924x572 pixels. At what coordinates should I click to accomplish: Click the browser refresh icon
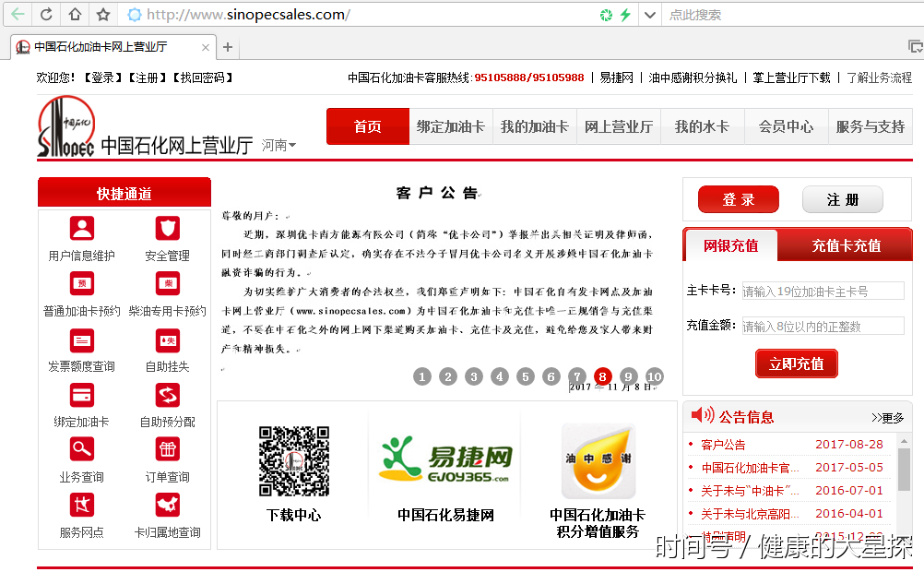pyautogui.click(x=46, y=15)
